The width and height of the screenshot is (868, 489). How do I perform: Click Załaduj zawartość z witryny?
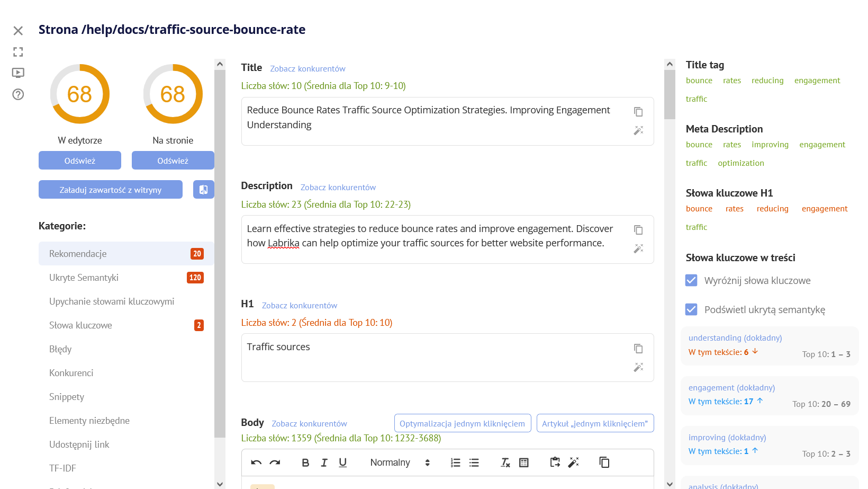click(x=110, y=189)
